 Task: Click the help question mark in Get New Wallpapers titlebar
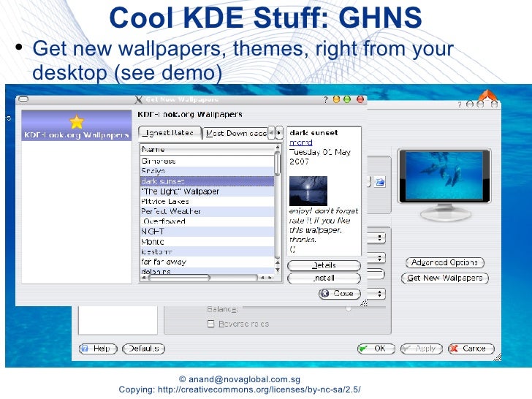click(326, 99)
